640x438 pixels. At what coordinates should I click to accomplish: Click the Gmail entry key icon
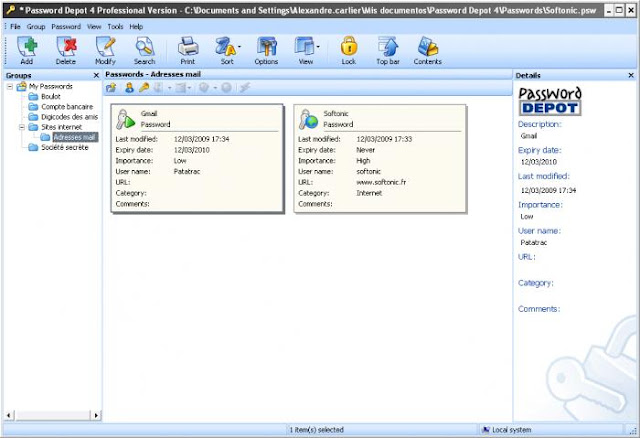[x=125, y=119]
